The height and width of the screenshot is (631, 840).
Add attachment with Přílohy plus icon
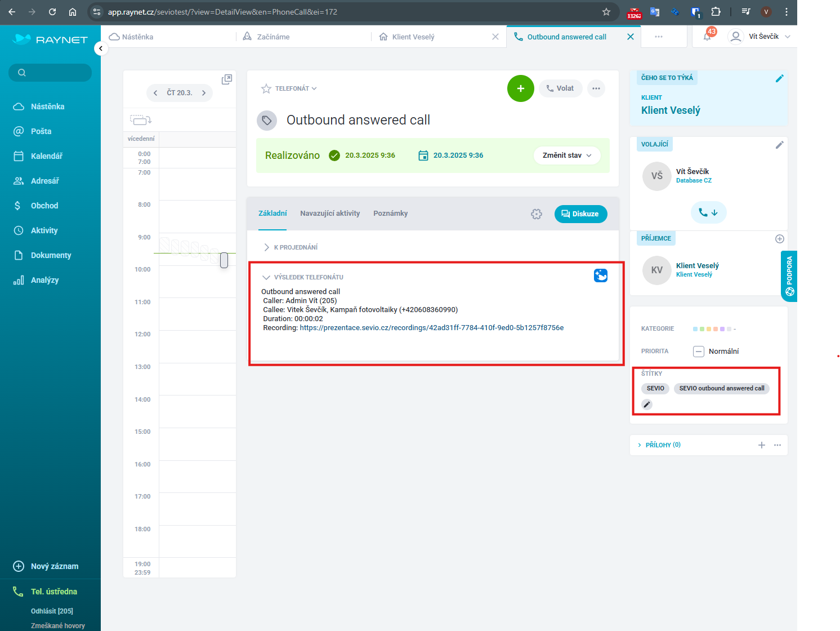coord(761,445)
